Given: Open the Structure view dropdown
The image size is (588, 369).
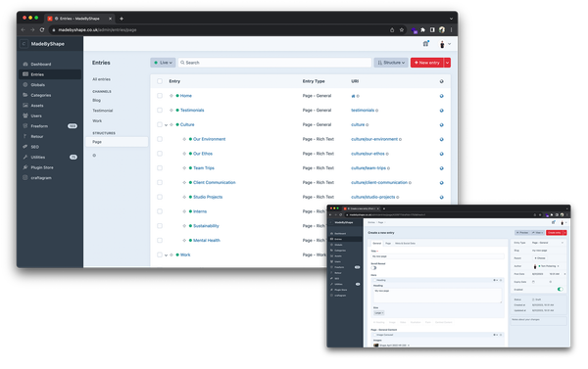Looking at the screenshot, I should (391, 63).
